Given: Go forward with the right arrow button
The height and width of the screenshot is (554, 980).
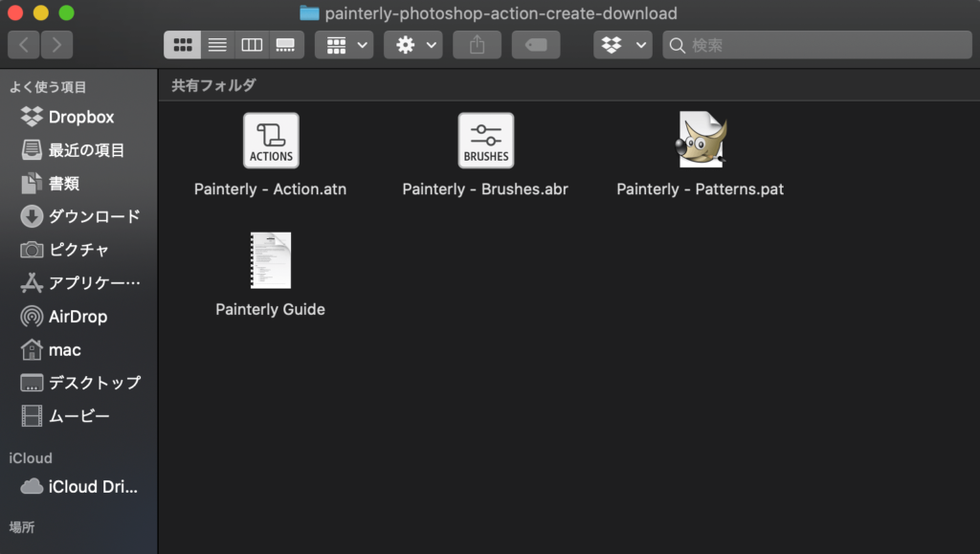Looking at the screenshot, I should point(56,45).
